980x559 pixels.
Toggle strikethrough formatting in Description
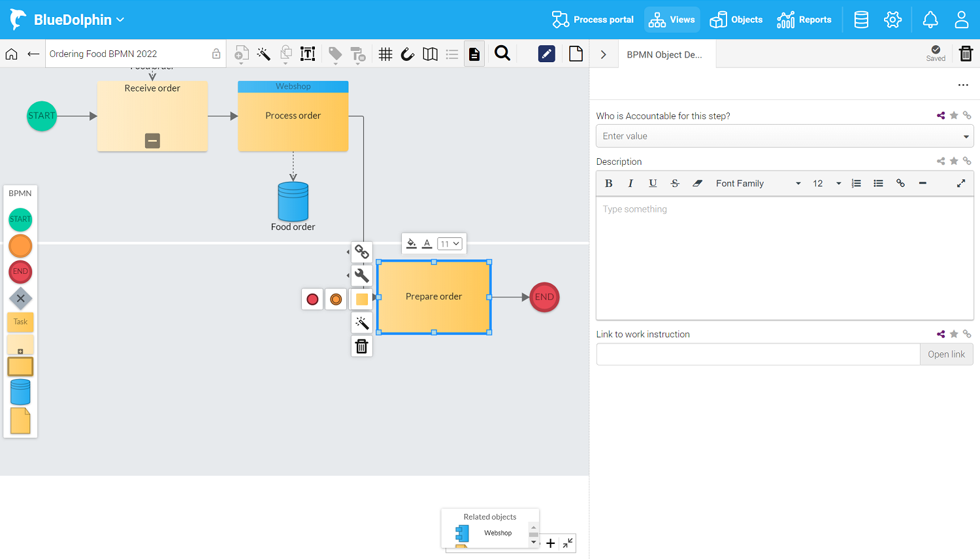tap(675, 184)
